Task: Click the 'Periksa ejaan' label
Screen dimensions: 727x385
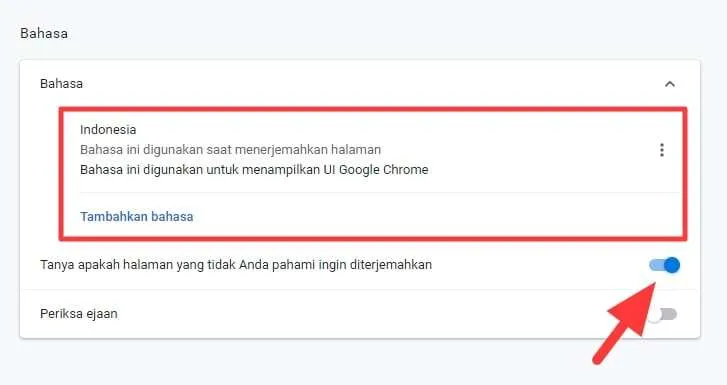Action: (x=79, y=314)
